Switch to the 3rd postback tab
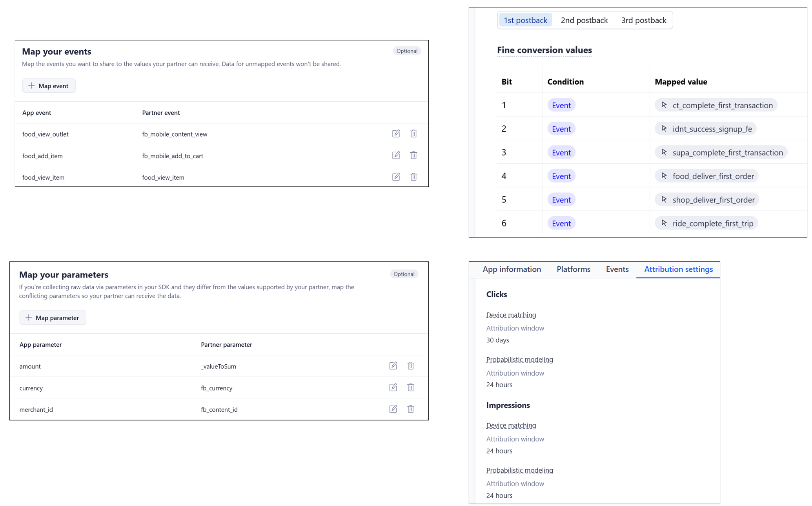Viewport: 812px width, 506px height. point(644,20)
